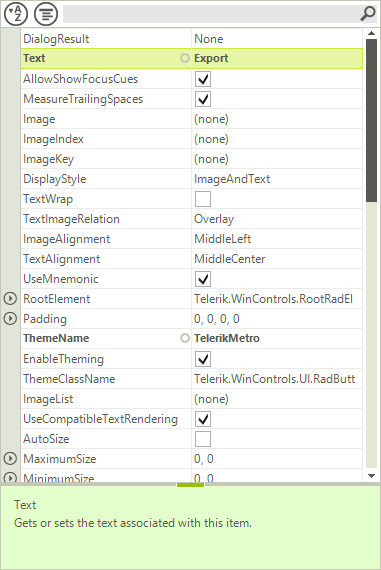Select the MeasureTrailingSpaces label

(83, 99)
